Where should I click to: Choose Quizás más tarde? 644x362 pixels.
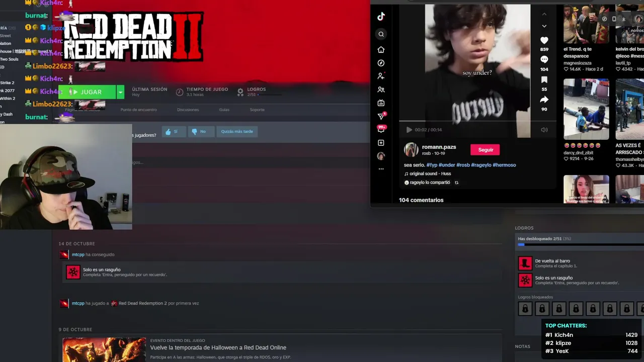pos(237,131)
